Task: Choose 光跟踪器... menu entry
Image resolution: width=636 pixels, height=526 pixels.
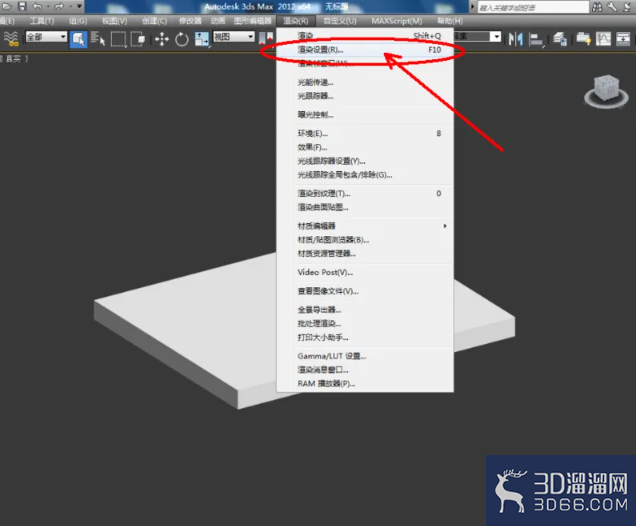Action: coord(365,96)
